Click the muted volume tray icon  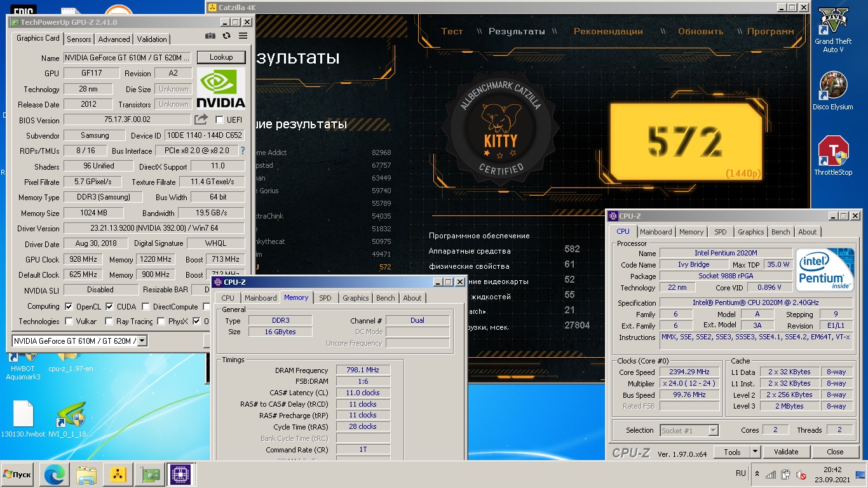tap(800, 474)
